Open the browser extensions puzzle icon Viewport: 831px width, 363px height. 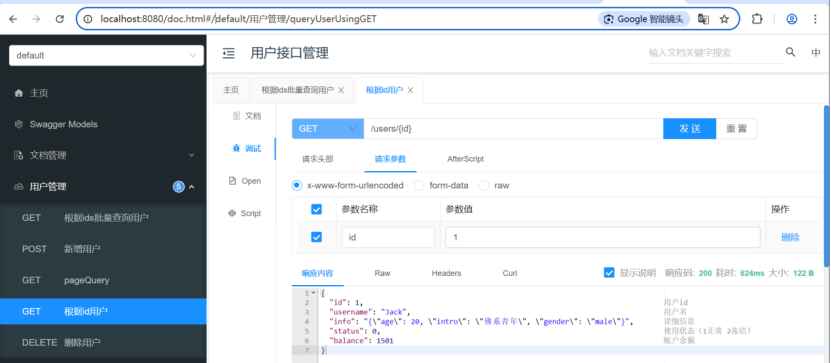click(757, 19)
